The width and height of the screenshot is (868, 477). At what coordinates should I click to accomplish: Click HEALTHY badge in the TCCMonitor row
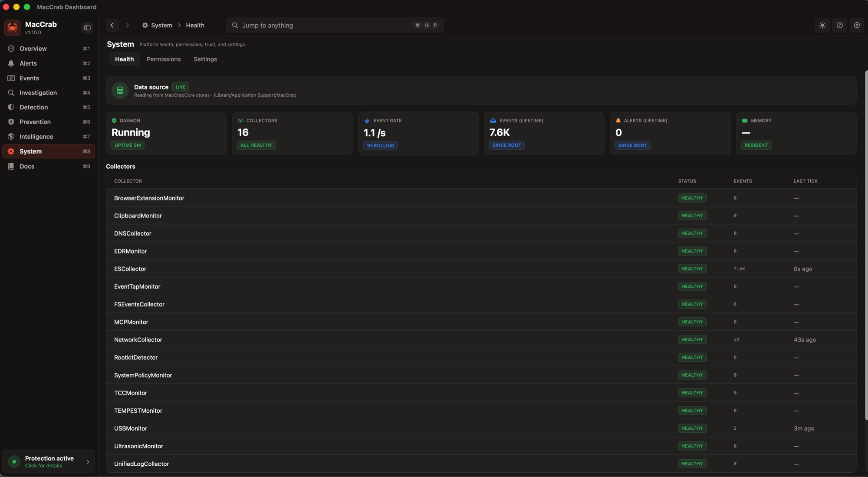click(x=692, y=393)
